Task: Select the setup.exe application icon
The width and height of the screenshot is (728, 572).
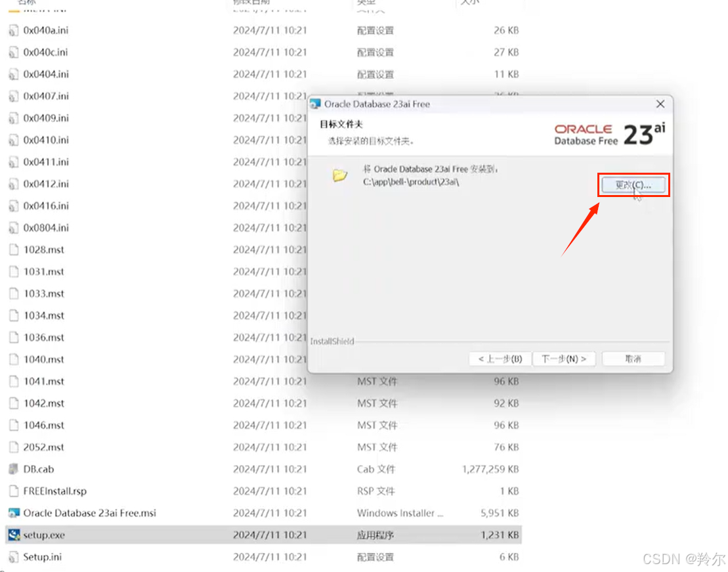Action: 14,535
